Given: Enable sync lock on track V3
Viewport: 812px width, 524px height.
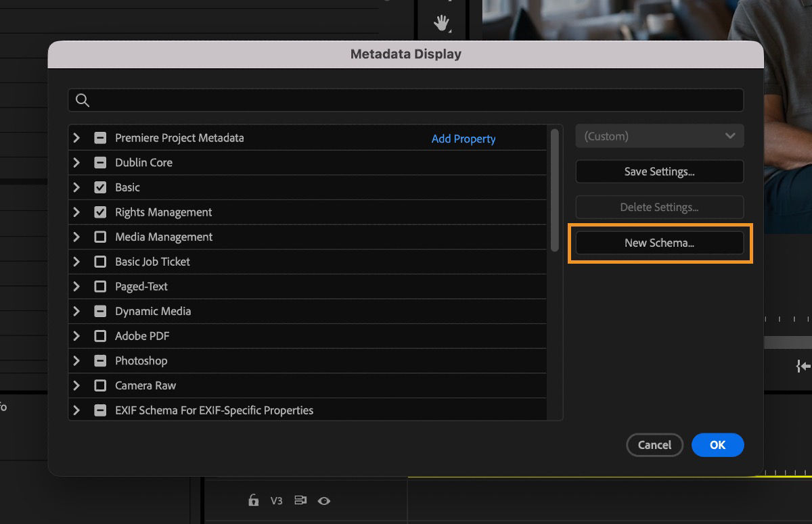Looking at the screenshot, I should pos(300,501).
